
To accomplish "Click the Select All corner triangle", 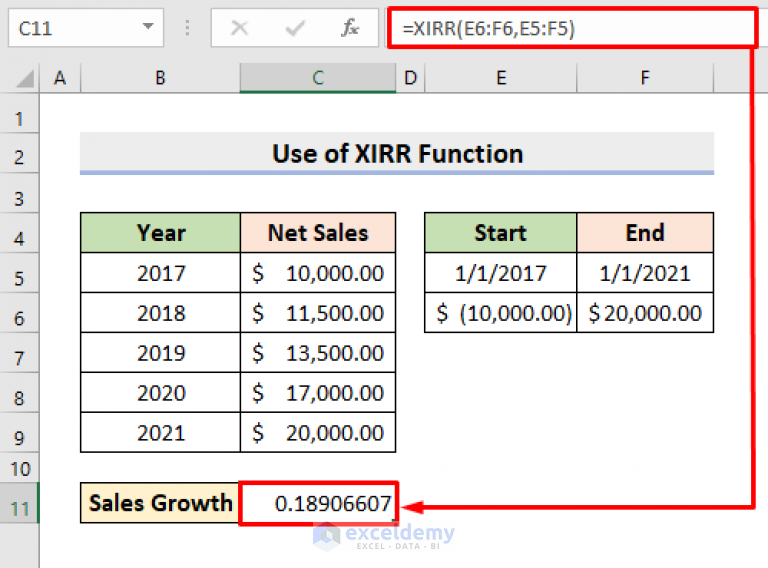I will [x=24, y=78].
